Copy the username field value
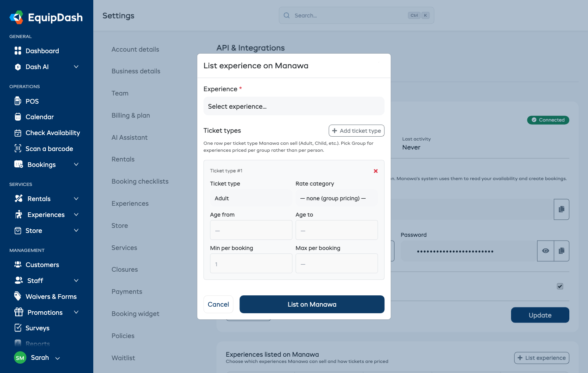The height and width of the screenshot is (373, 588). coord(561,209)
